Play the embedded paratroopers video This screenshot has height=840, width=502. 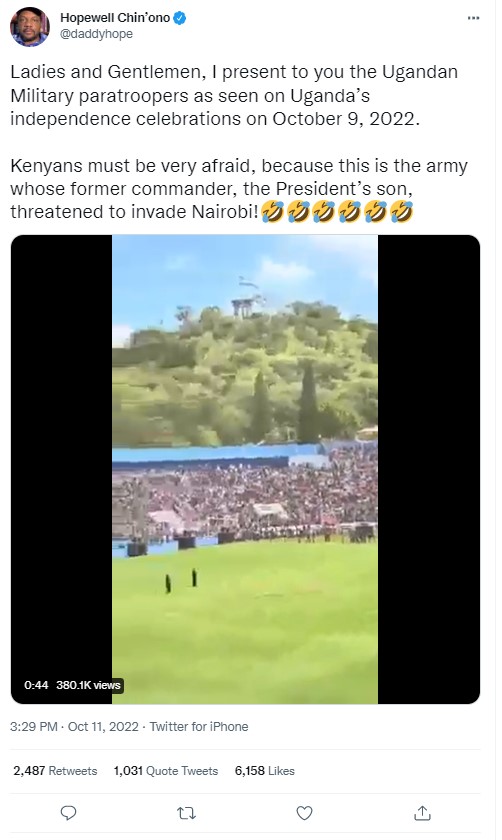tap(245, 469)
